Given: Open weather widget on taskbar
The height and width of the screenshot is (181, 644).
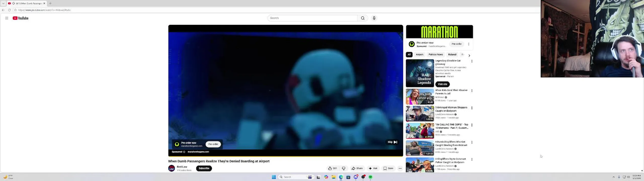Looking at the screenshot, I should coord(8,177).
